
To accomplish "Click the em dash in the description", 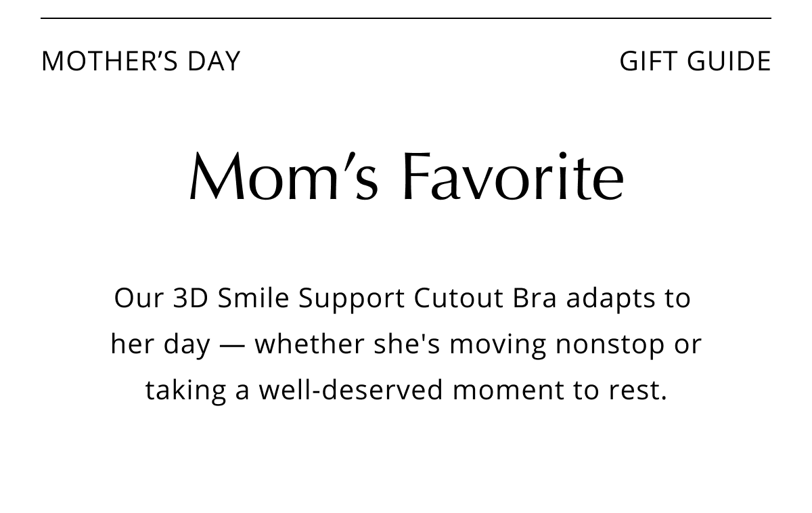I will pyautogui.click(x=233, y=345).
